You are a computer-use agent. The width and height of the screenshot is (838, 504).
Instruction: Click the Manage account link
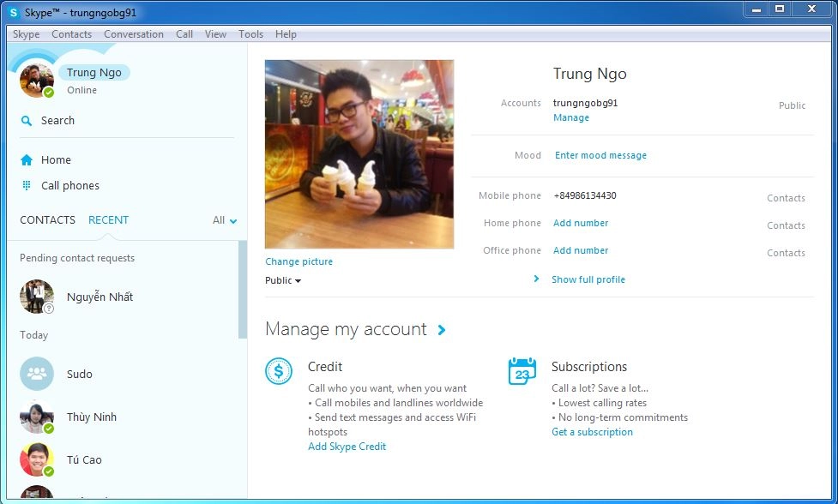(x=570, y=117)
